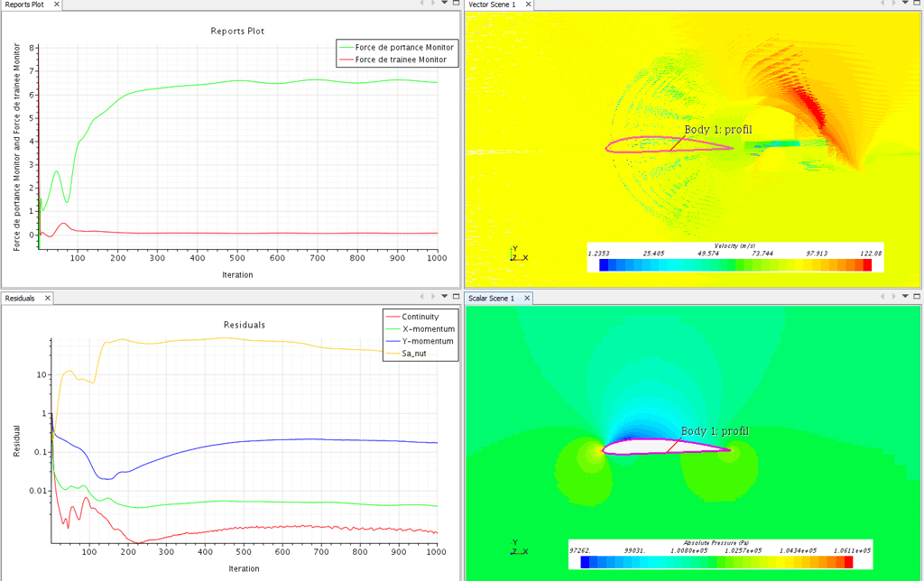The width and height of the screenshot is (924, 581).
Task: Maximize the Vector Scene panel
Action: tap(917, 3)
